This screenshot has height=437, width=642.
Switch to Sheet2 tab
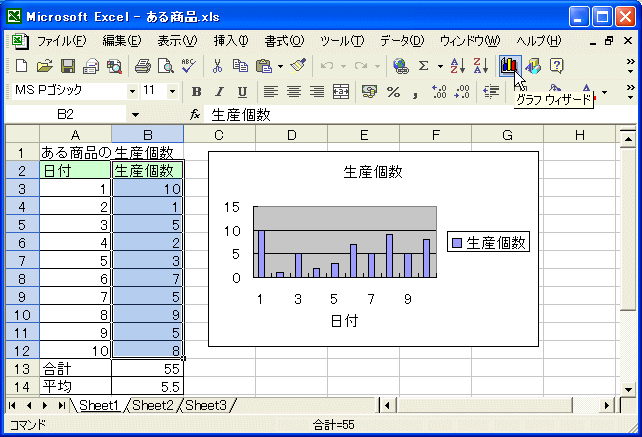[x=152, y=405]
